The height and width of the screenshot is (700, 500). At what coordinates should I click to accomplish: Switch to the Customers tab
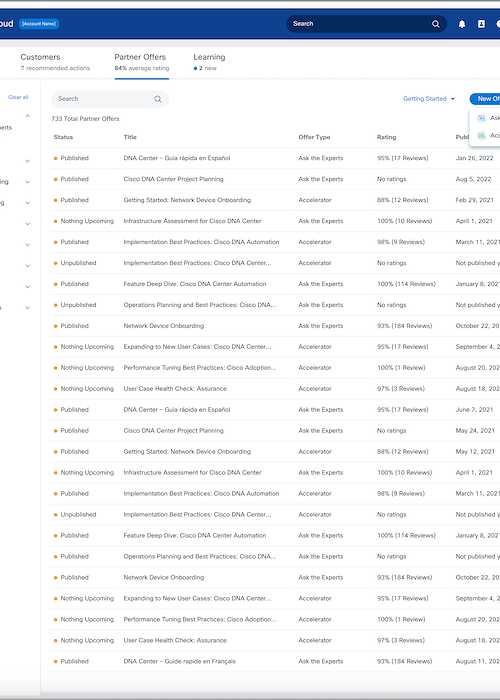55,62
